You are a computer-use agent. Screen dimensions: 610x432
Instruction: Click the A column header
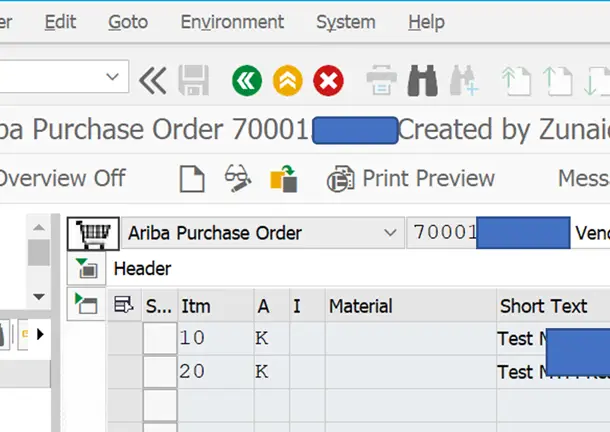pos(271,306)
